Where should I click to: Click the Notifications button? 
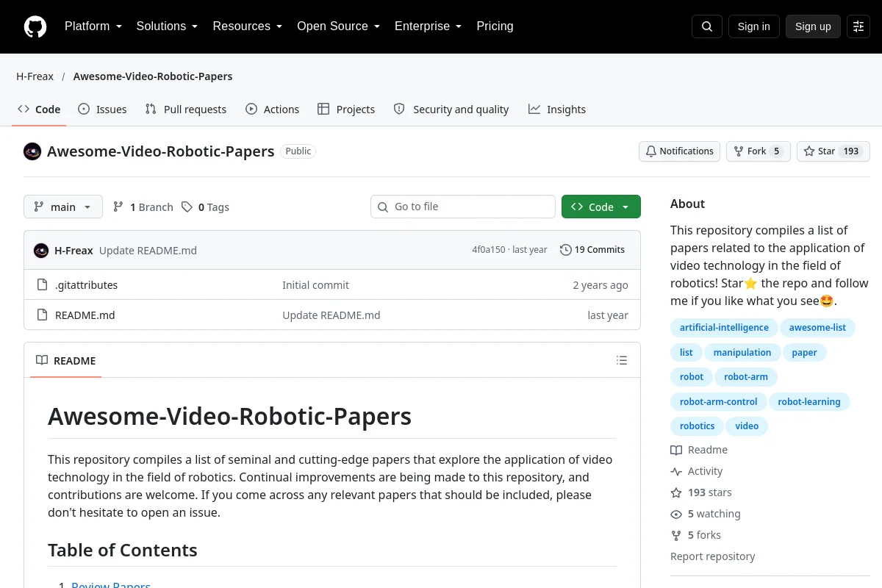(x=679, y=151)
